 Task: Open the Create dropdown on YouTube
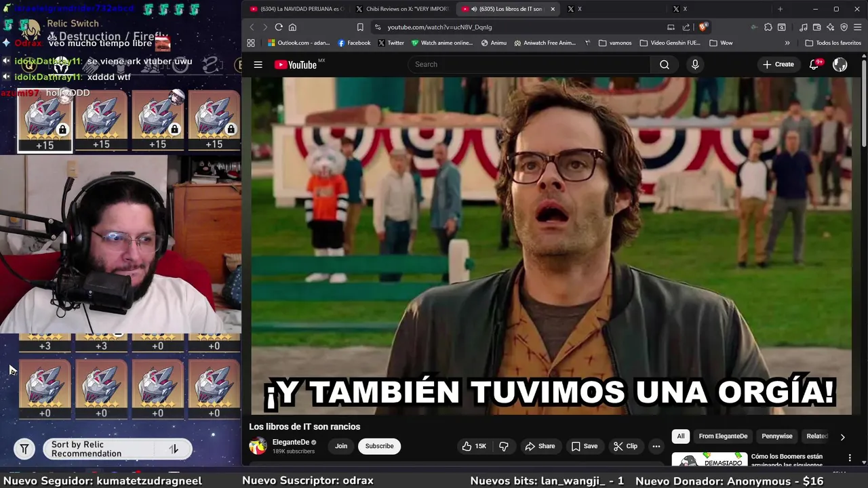pos(778,64)
